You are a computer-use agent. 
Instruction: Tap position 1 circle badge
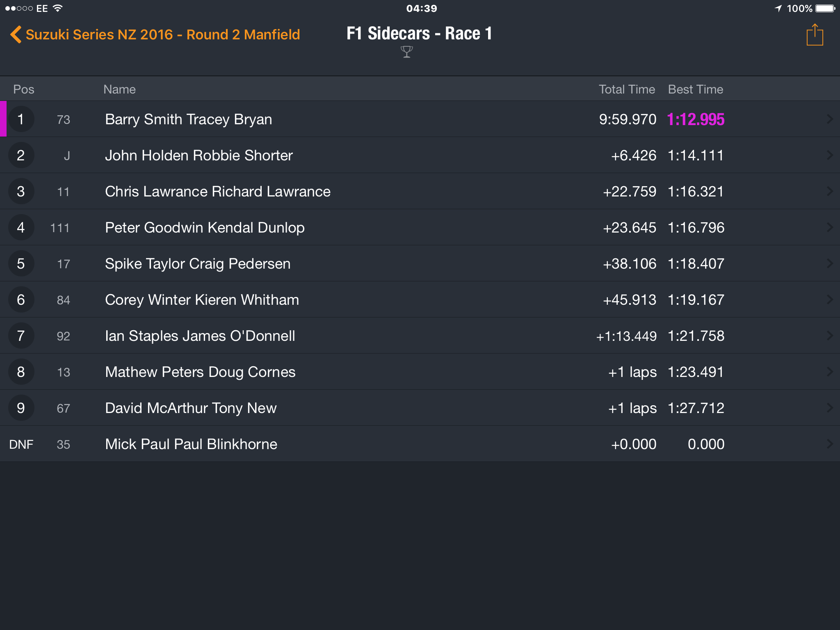pyautogui.click(x=21, y=119)
